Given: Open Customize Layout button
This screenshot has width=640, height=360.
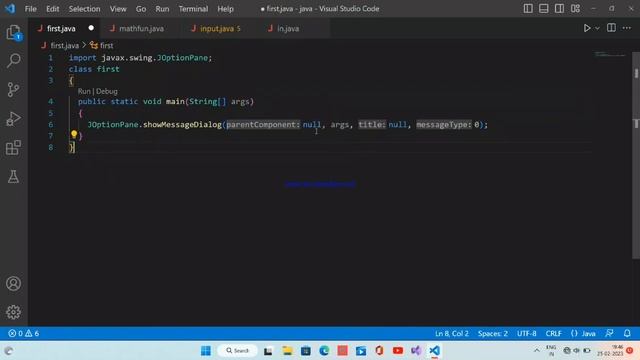Looking at the screenshot, I should 575,9.
